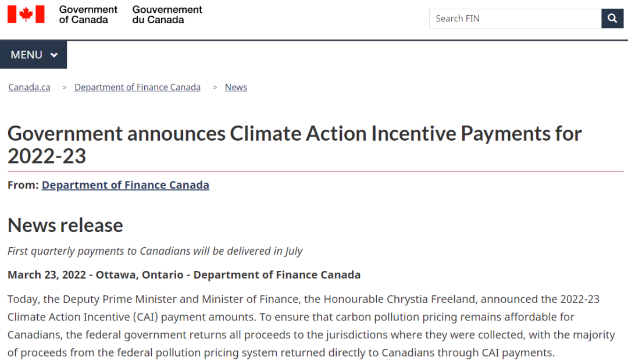The image size is (628, 364).
Task: Click '2022-23' on the headline's second line
Action: click(x=47, y=156)
